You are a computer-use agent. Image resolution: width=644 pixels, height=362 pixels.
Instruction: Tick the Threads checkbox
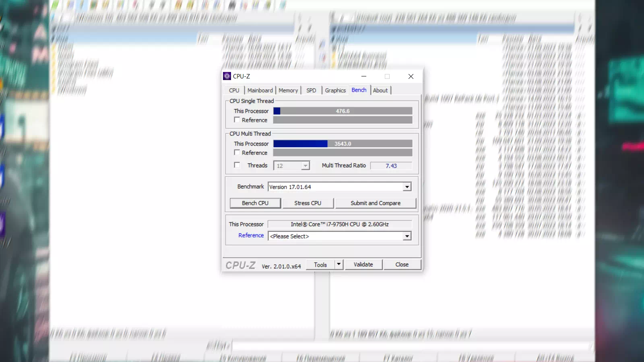click(237, 165)
